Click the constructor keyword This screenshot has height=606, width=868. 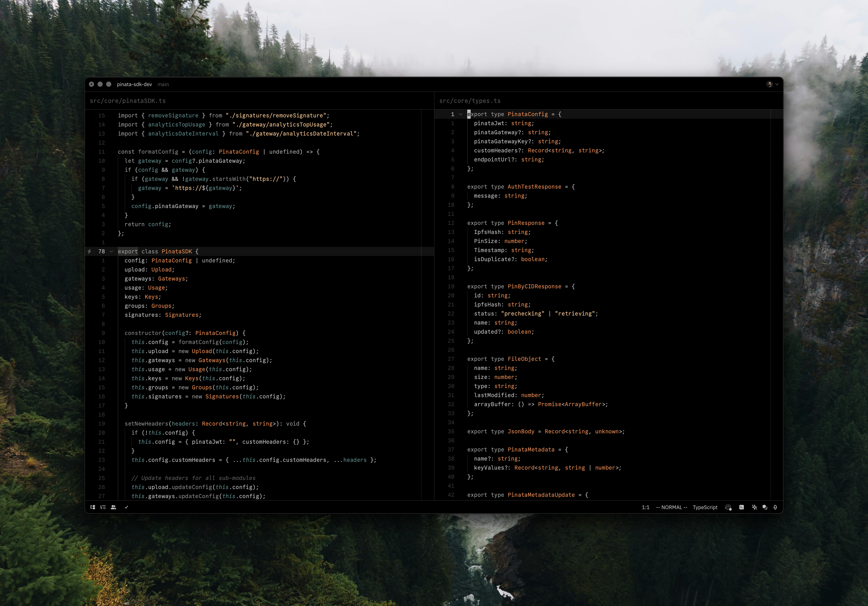(x=143, y=333)
